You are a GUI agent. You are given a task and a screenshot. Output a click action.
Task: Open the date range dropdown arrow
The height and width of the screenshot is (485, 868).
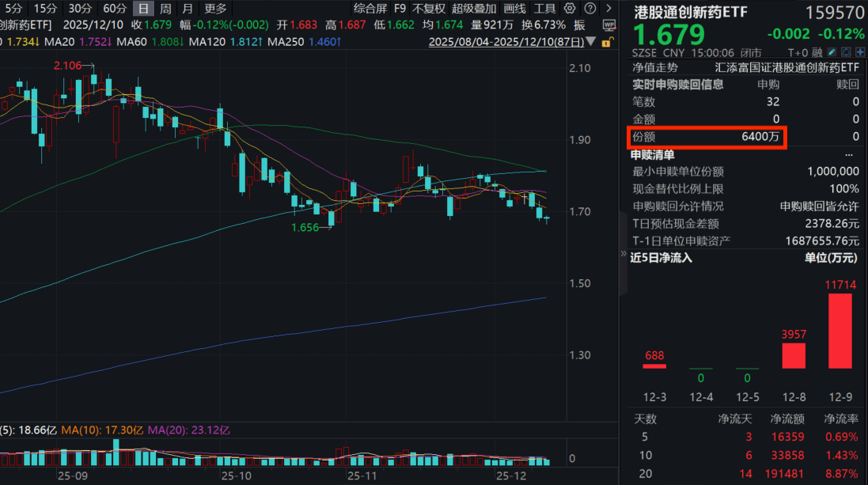click(x=590, y=41)
